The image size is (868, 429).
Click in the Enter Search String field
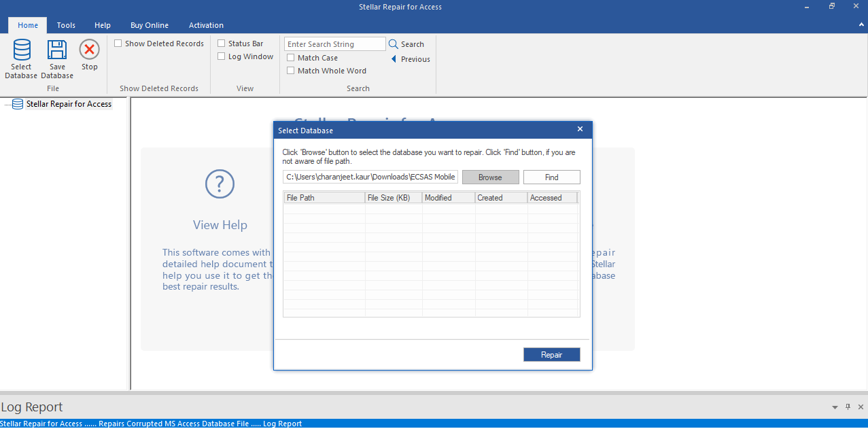(335, 44)
